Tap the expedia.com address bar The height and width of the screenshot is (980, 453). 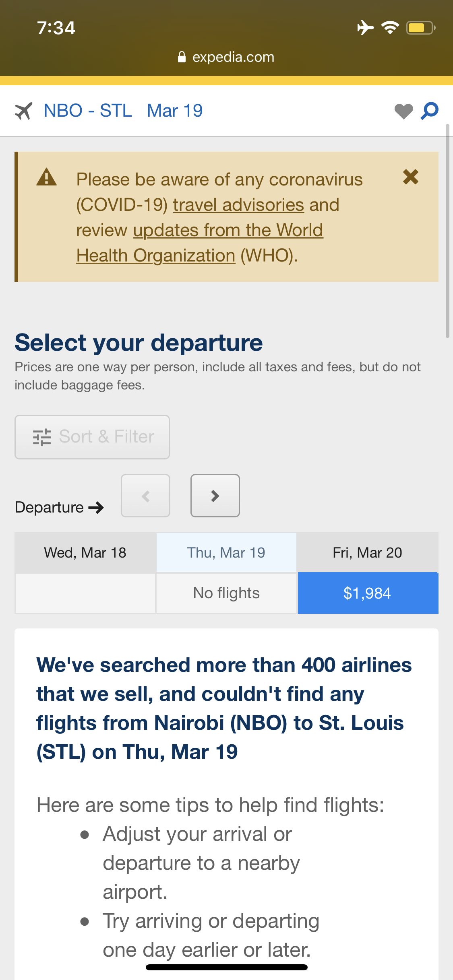[226, 57]
